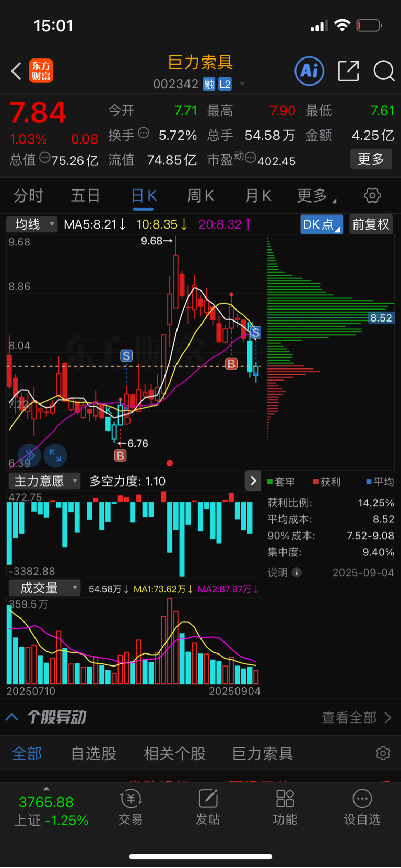Tap 市盈 info icon

tap(251, 158)
